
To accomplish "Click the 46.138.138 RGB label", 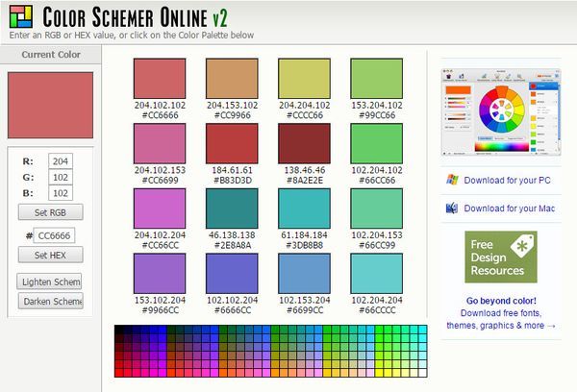I will (232, 235).
